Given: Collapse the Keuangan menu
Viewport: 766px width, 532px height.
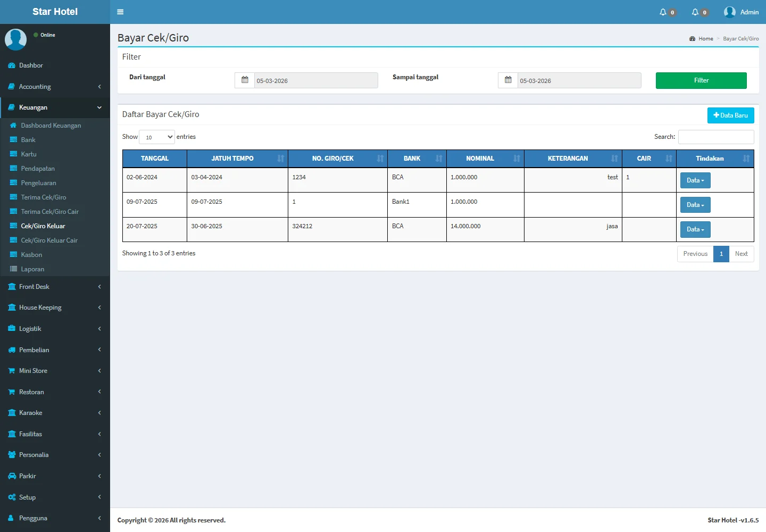Looking at the screenshot, I should 55,107.
